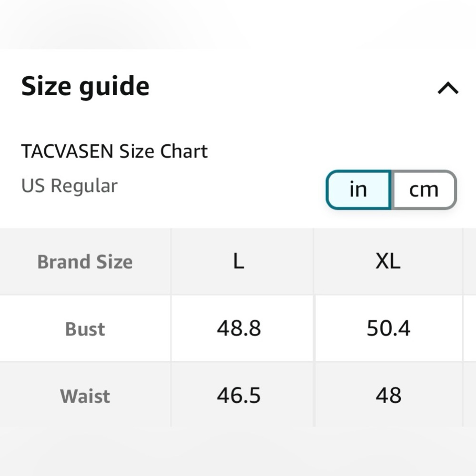Collapse the Size guide chevron
The height and width of the screenshot is (476, 476).
point(448,88)
